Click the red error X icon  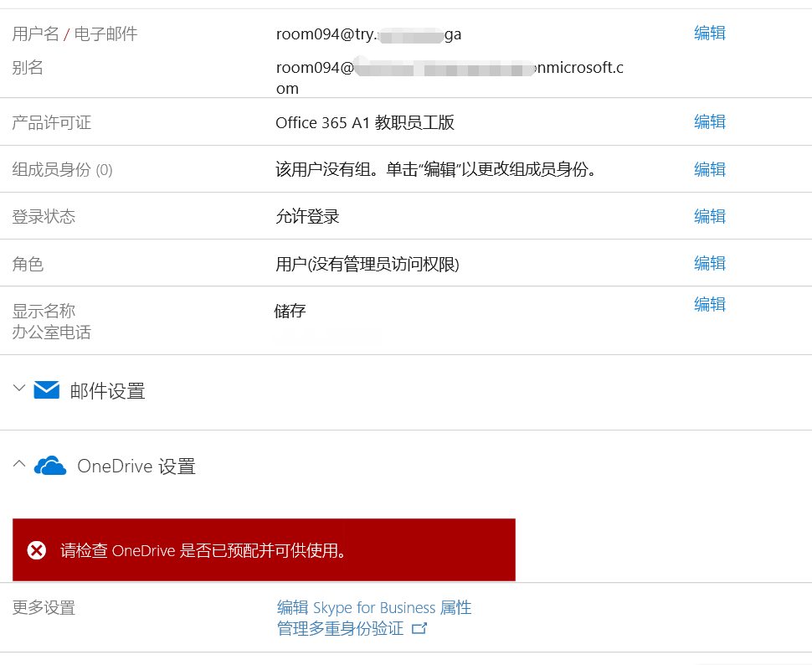pos(37,550)
